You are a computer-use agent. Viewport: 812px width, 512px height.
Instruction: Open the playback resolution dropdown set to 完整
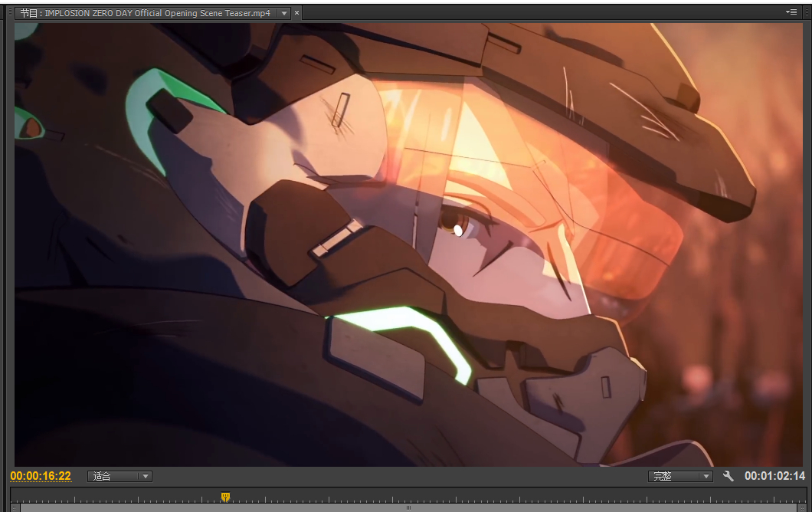[x=680, y=476]
